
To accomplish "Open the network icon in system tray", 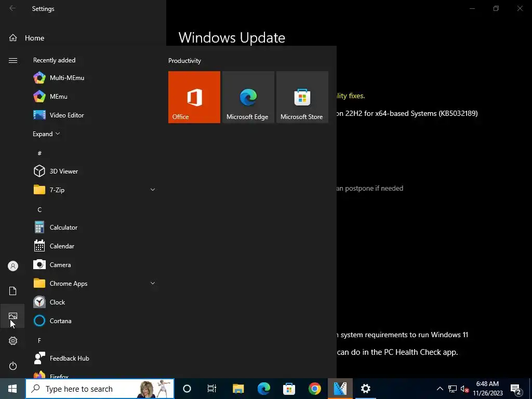I will (453, 389).
